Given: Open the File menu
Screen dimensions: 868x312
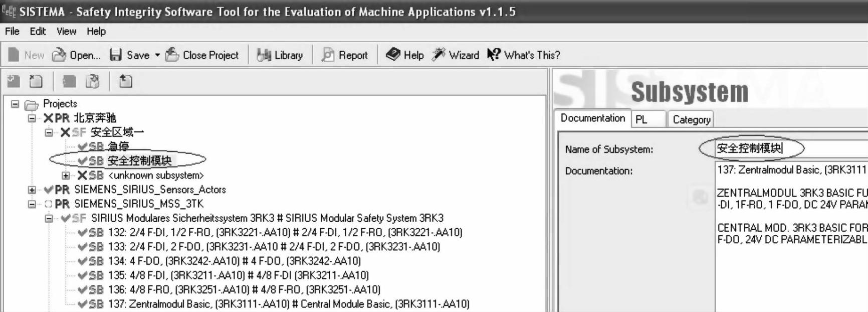Looking at the screenshot, I should pyautogui.click(x=12, y=31).
